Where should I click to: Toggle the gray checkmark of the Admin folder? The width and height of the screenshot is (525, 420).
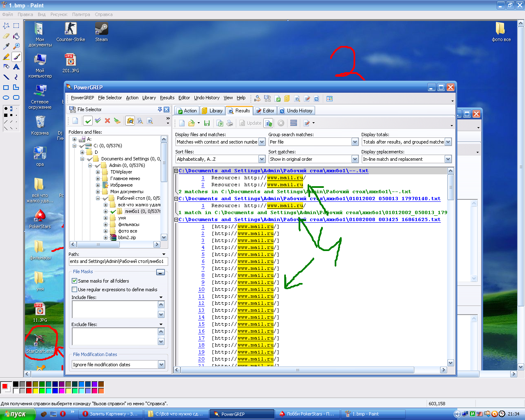coord(98,165)
